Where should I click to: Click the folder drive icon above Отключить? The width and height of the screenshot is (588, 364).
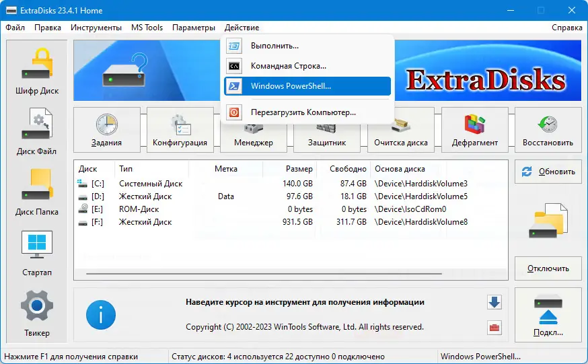point(548,221)
